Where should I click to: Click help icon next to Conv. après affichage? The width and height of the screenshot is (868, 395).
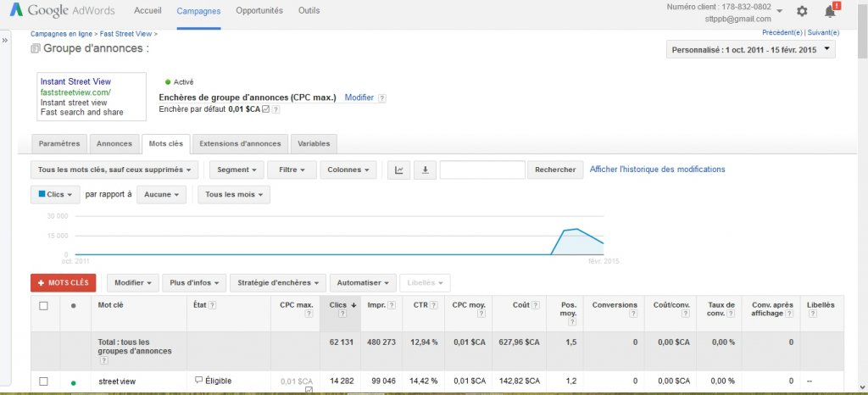point(789,314)
